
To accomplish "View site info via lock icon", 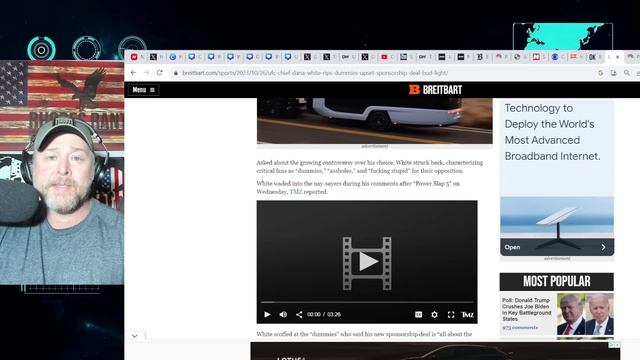I will pyautogui.click(x=176, y=73).
